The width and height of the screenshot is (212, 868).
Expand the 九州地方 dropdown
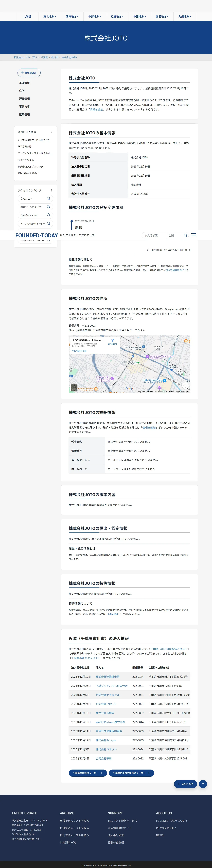[184, 17]
